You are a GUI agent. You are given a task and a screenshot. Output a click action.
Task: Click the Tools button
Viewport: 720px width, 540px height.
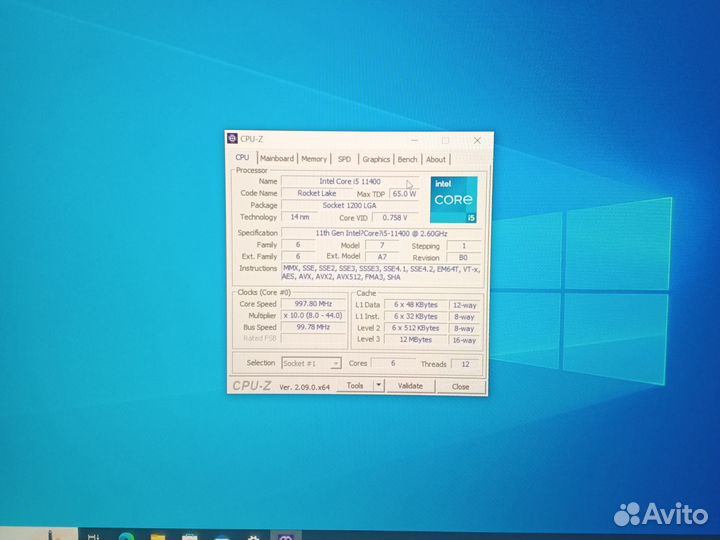tap(354, 385)
